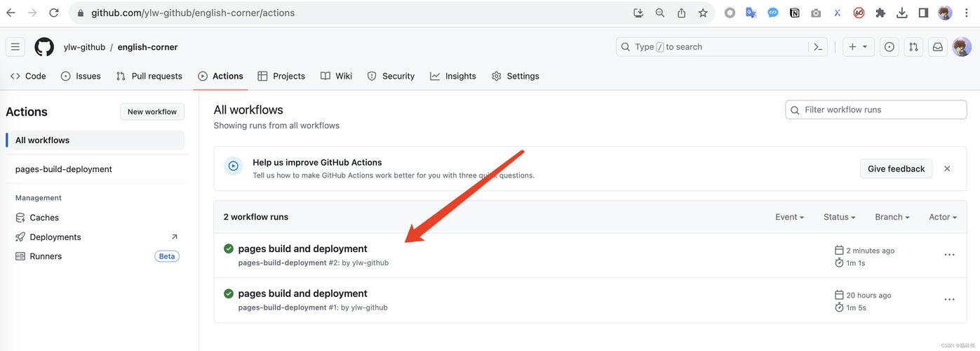Open the pages-build-deployment #2 workflow run

tap(302, 249)
